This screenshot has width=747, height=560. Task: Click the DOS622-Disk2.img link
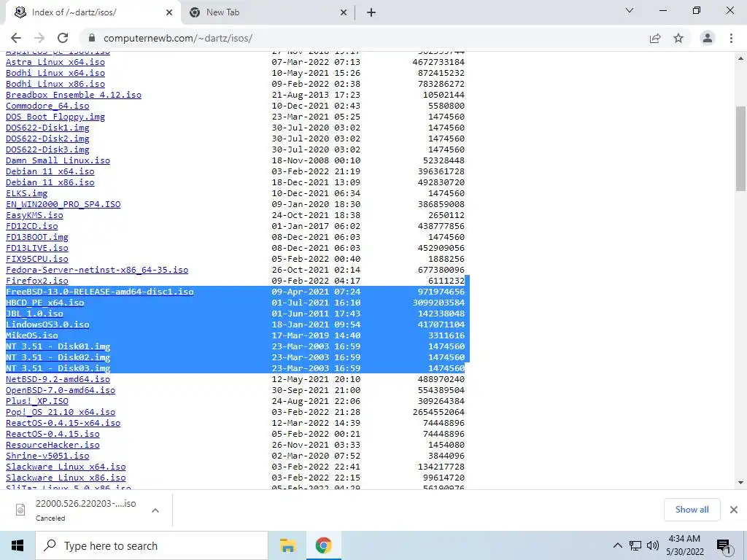pyautogui.click(x=47, y=139)
